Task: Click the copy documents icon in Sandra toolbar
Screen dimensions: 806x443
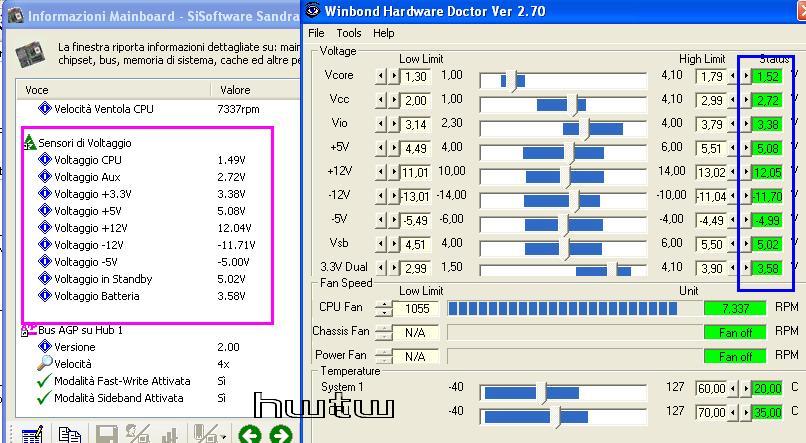Action: click(x=70, y=435)
